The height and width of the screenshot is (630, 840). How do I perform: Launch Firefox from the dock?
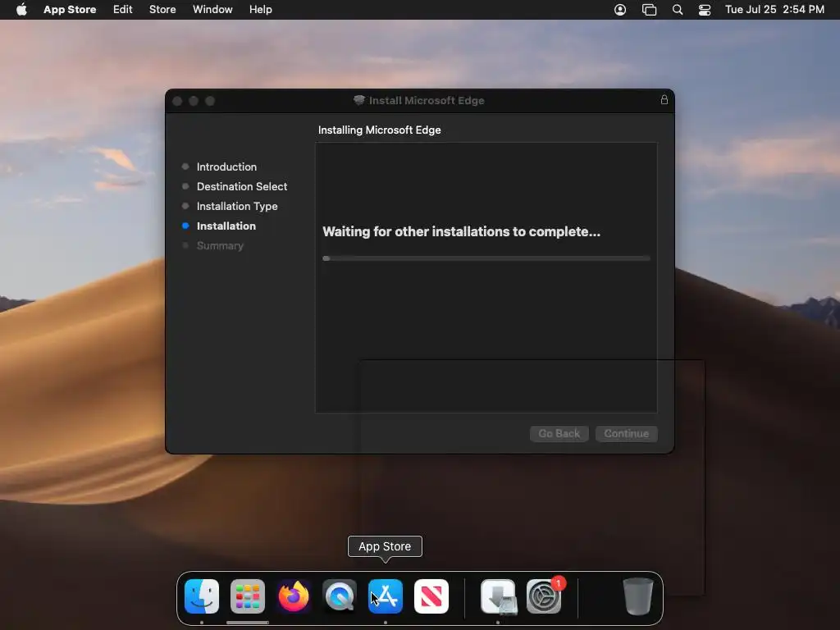point(294,596)
